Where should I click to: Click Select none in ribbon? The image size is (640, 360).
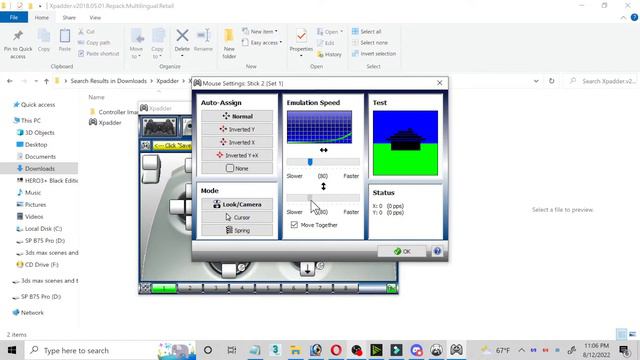point(370,42)
